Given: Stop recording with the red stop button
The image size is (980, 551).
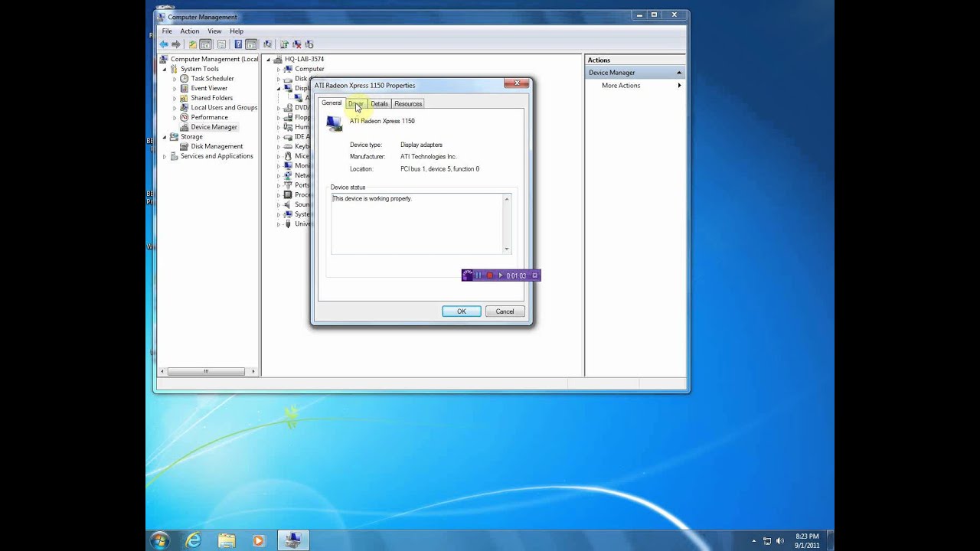Looking at the screenshot, I should tap(490, 275).
